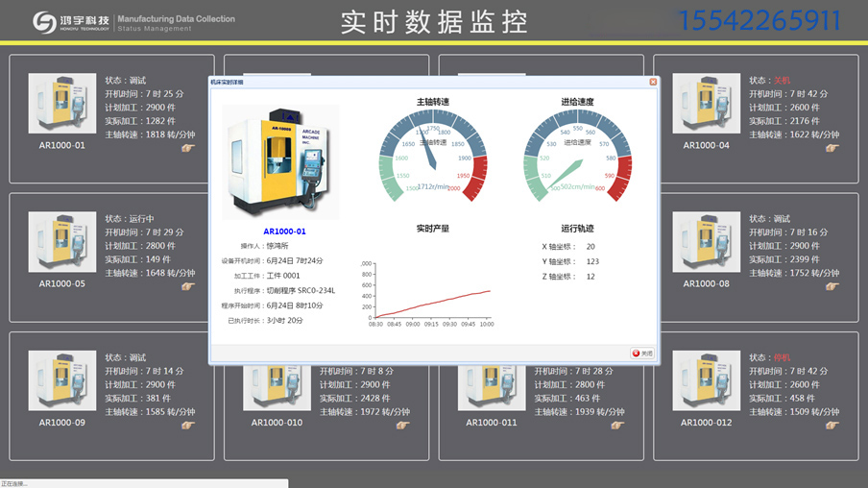Select the hand icon on AR1000-010 card
This screenshot has height=488, width=868.
(x=402, y=425)
